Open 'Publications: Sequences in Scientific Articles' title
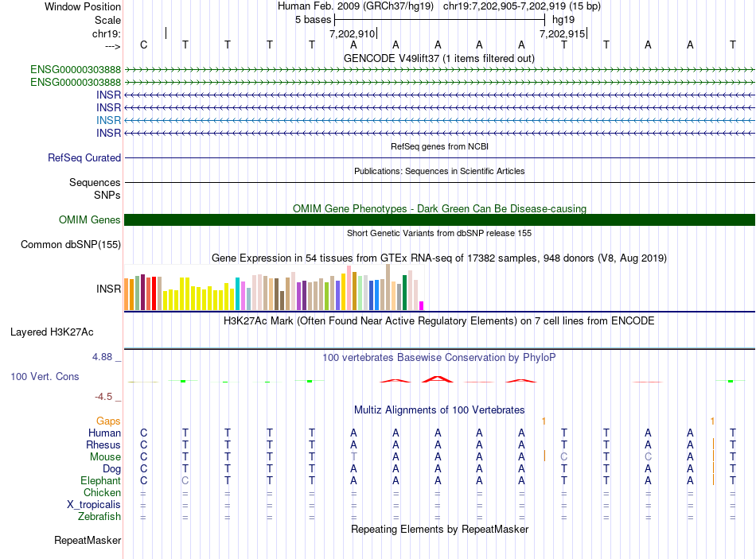This screenshot has width=756, height=559. point(439,171)
